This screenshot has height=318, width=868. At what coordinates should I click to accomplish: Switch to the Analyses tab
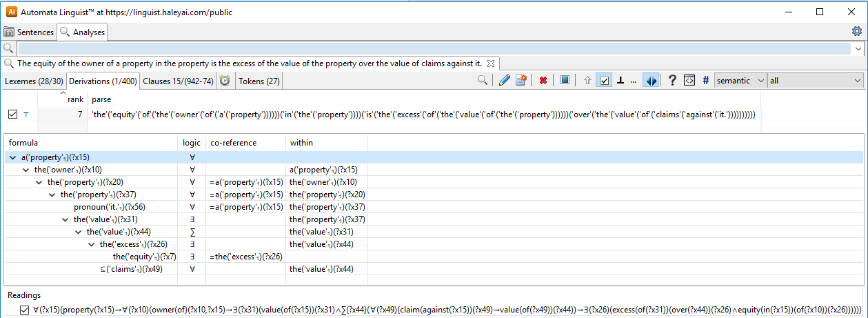pyautogui.click(x=82, y=32)
